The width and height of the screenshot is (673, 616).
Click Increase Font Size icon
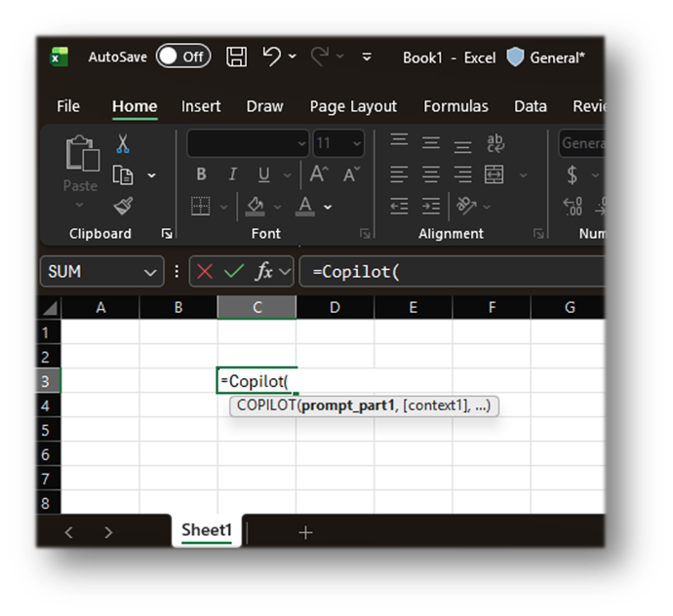coord(319,174)
